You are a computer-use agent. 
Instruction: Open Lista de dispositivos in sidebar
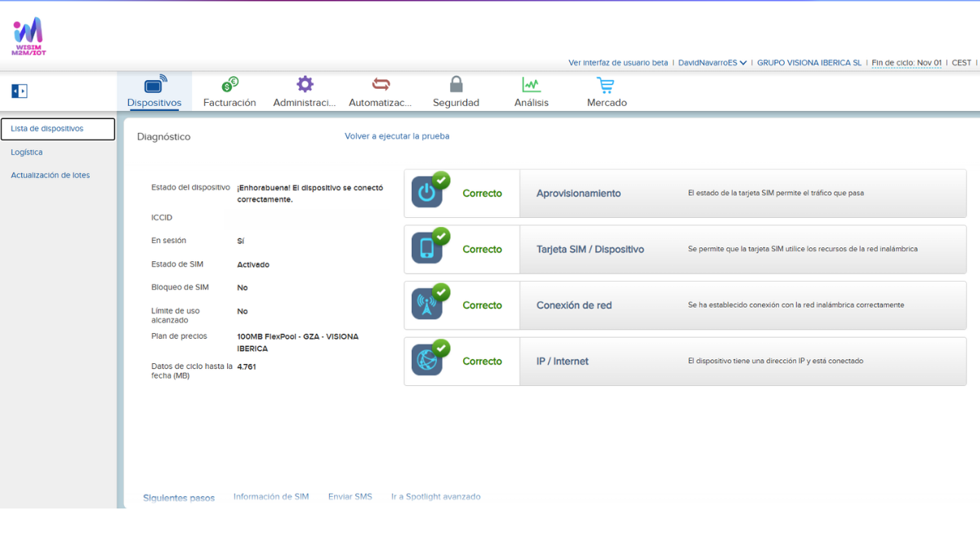coord(58,129)
